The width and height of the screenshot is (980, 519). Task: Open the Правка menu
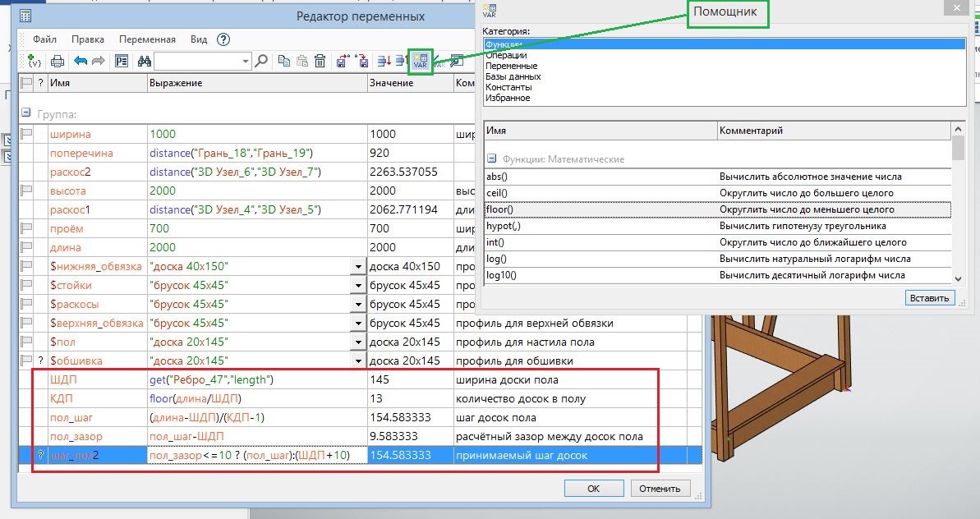point(88,39)
